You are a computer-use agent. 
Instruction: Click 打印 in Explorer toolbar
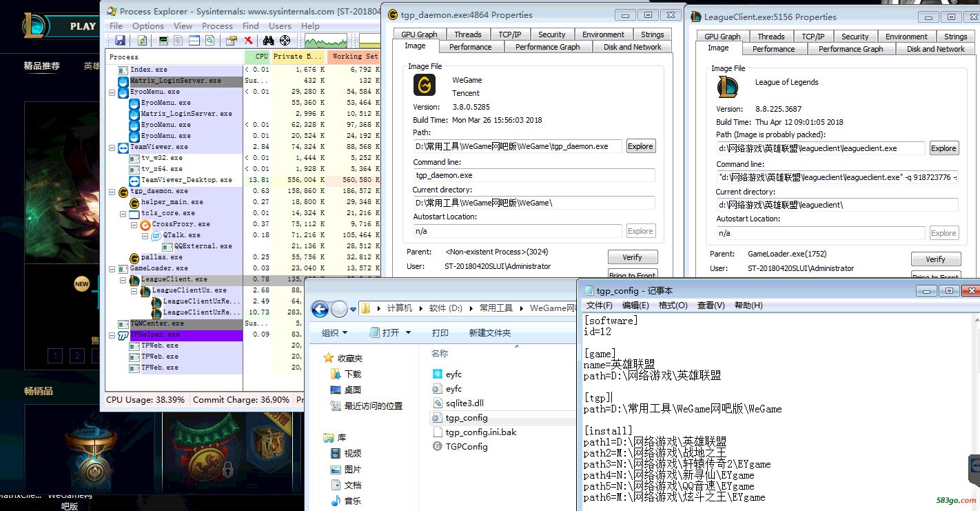point(440,332)
